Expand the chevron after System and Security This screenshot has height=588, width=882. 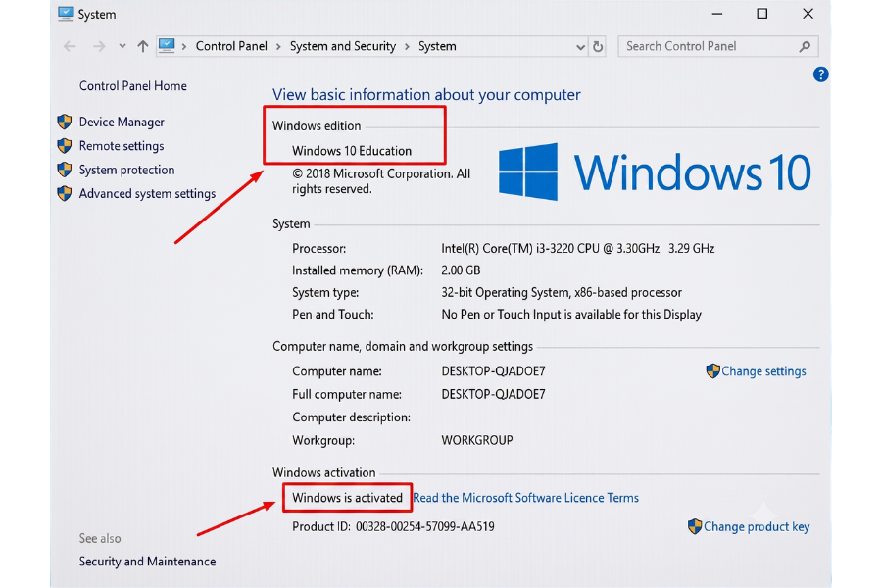click(408, 47)
